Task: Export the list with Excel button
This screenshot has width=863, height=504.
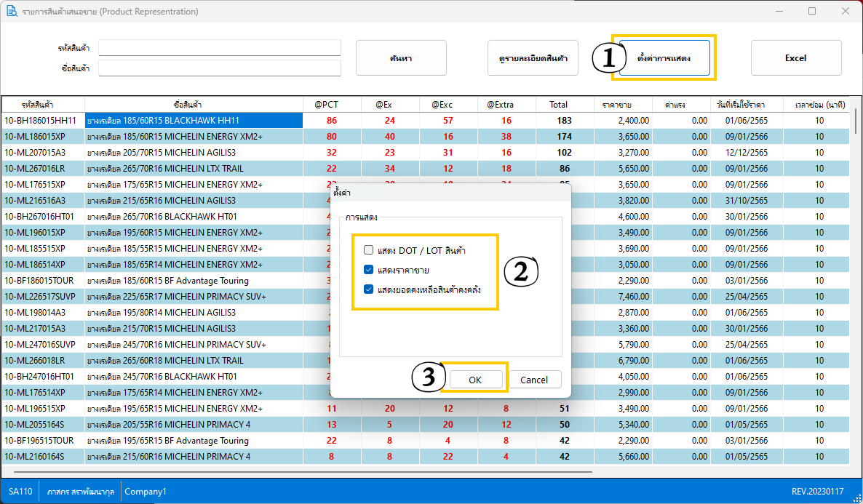Action: coord(795,58)
